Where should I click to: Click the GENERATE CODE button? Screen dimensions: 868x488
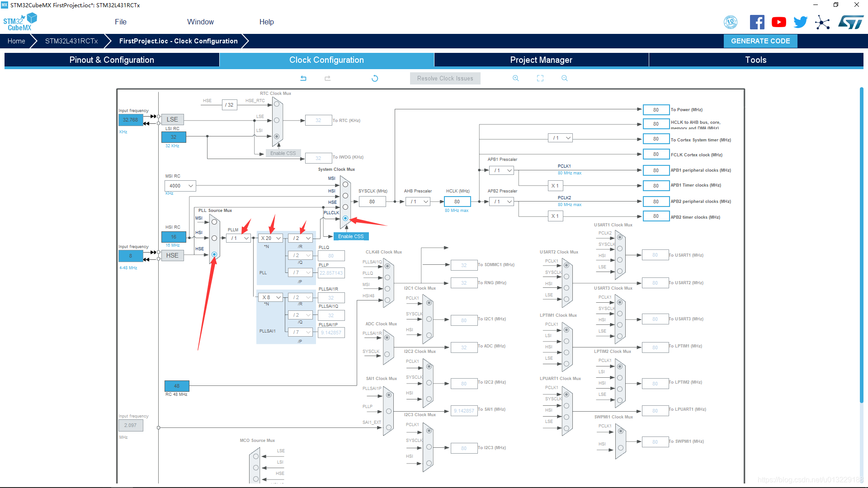[760, 41]
